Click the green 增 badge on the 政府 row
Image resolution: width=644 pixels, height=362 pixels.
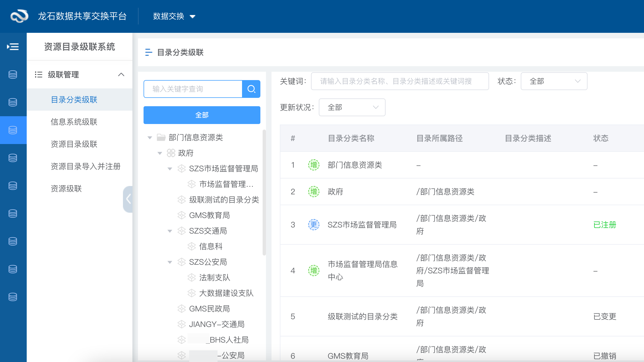click(x=313, y=192)
